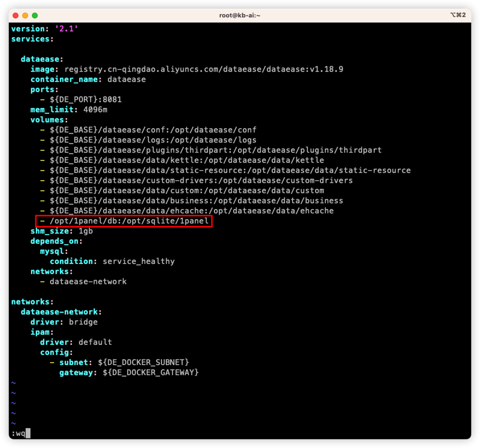Place cursor on the version '2.1' value
The width and height of the screenshot is (480, 448).
(x=67, y=29)
